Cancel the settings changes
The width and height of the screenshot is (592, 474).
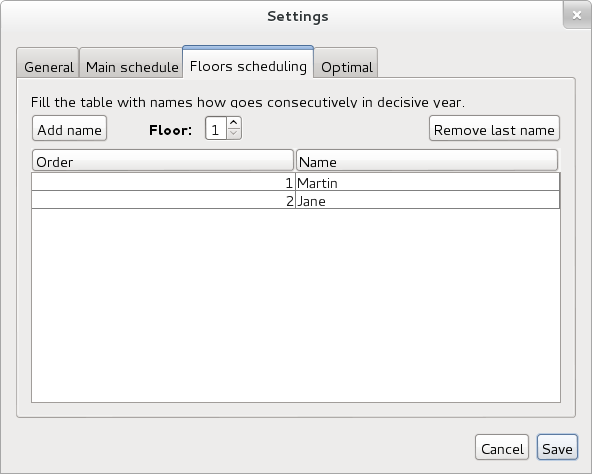click(502, 448)
